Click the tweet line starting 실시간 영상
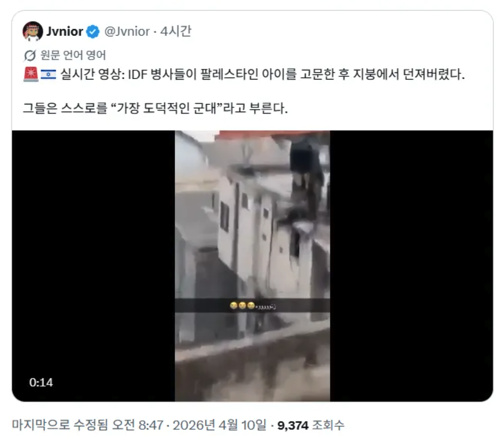 pyautogui.click(x=263, y=74)
